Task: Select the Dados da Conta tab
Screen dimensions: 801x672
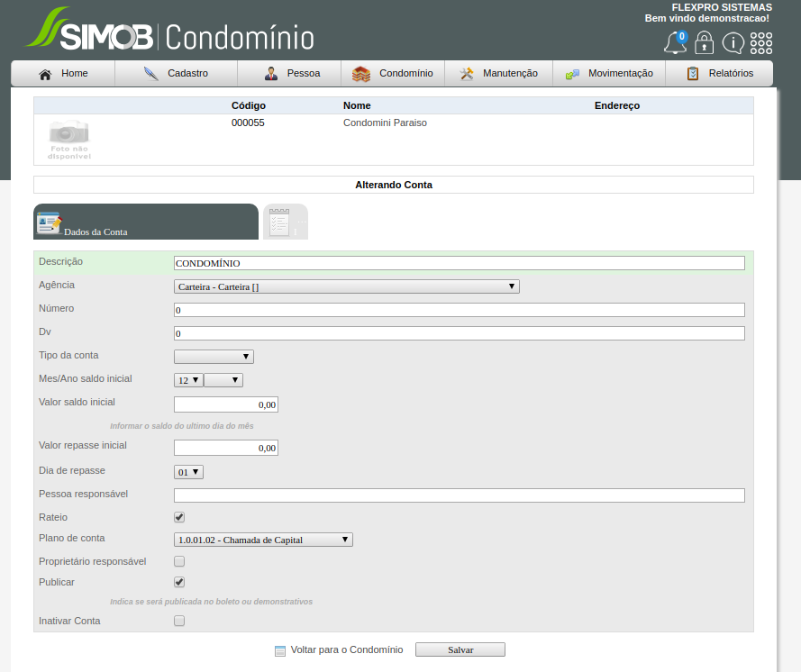Action: [146, 222]
